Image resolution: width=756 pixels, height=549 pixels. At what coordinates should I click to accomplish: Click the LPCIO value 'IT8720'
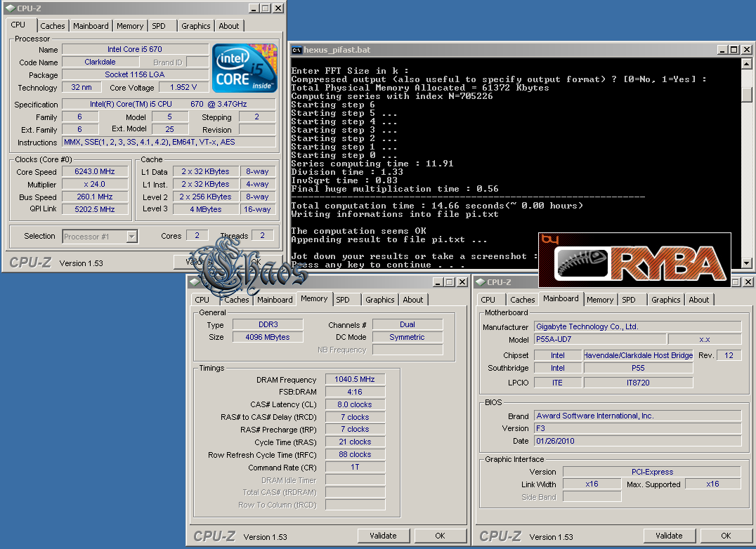(639, 383)
